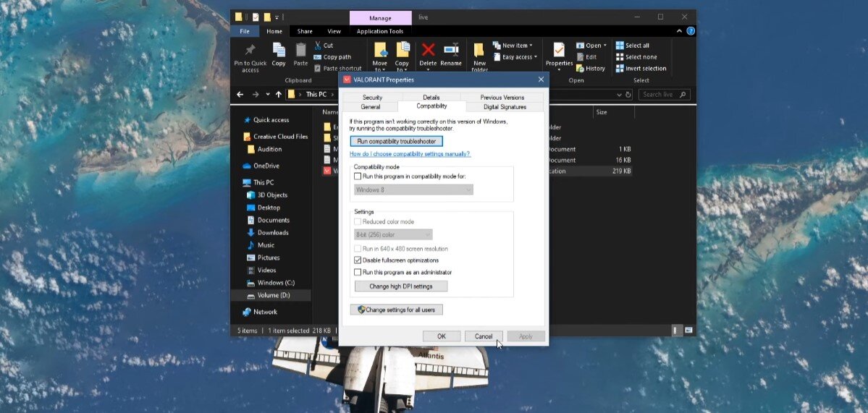Screen dimensions: 868x413
Task: Click the Paste icon in Clipboard group
Action: point(300,51)
